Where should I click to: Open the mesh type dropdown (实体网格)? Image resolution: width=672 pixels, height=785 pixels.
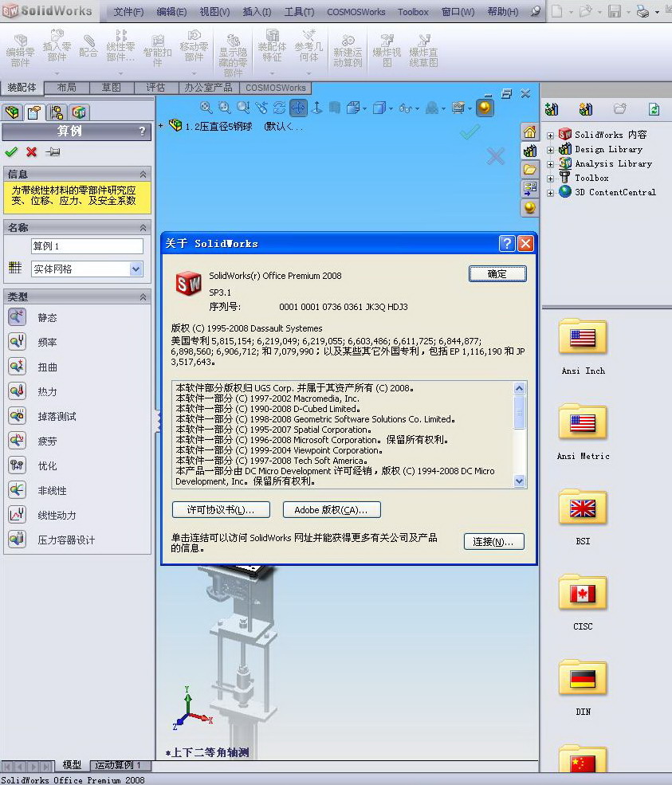[x=136, y=269]
